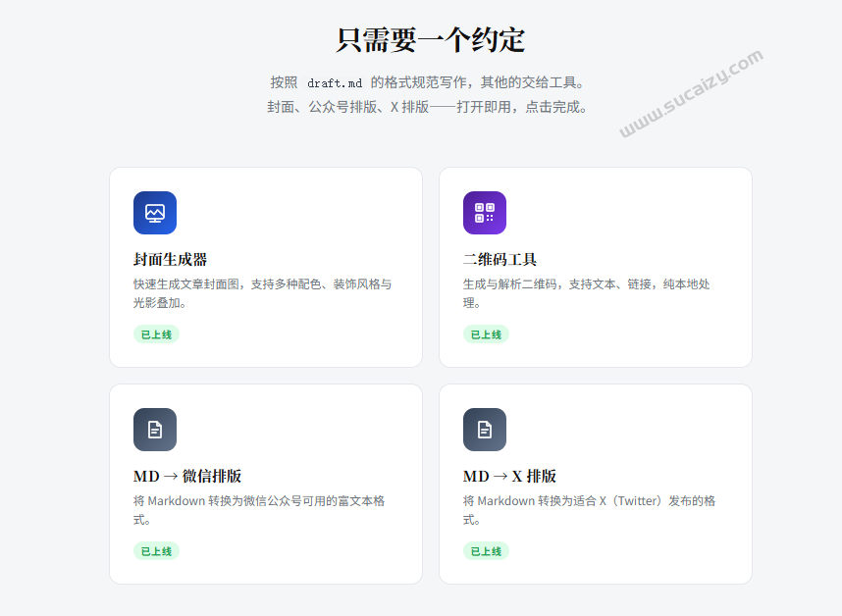Click 已上线 badge in 微信排版 card
The width and height of the screenshot is (842, 616).
[156, 551]
